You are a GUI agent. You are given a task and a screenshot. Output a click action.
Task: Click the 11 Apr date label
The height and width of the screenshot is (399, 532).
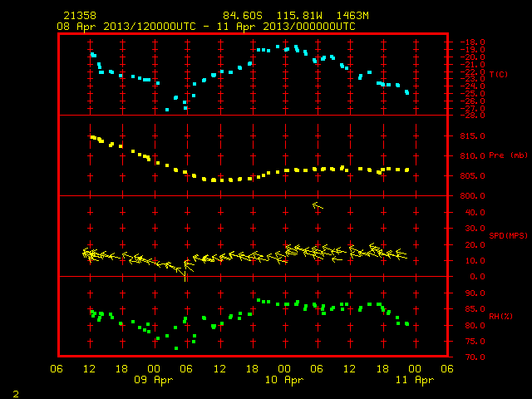click(x=415, y=380)
